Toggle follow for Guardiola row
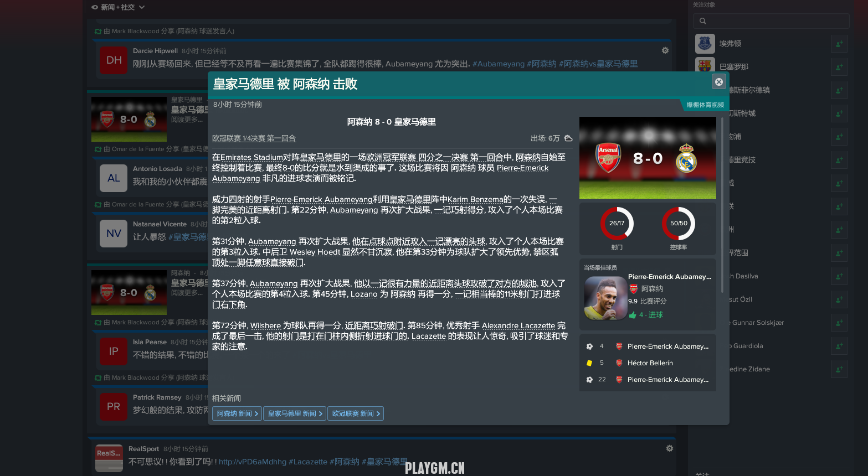 [x=839, y=346]
